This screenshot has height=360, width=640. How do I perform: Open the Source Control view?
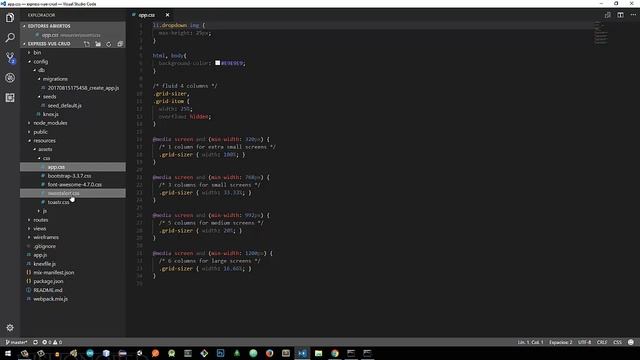tap(10, 58)
